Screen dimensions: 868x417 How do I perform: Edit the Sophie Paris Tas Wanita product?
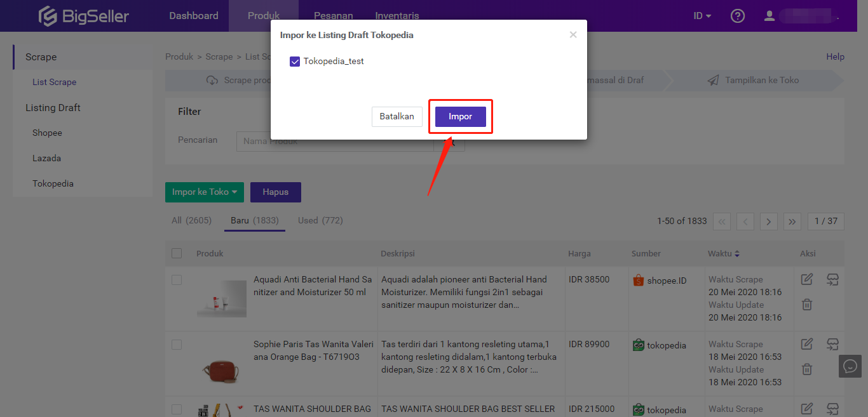807,344
